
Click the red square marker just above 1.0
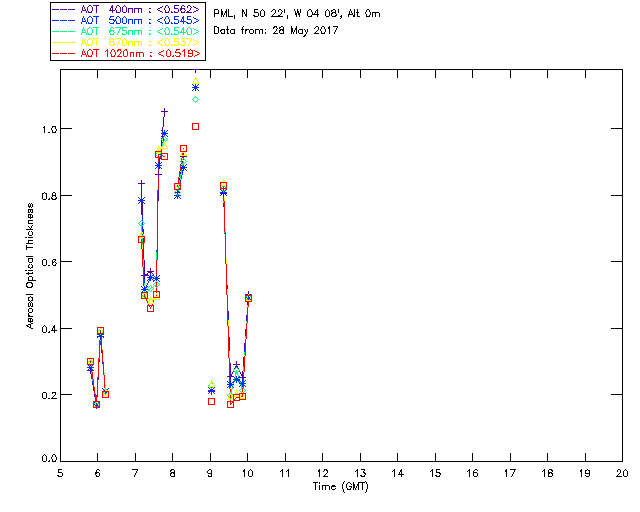[x=196, y=126]
